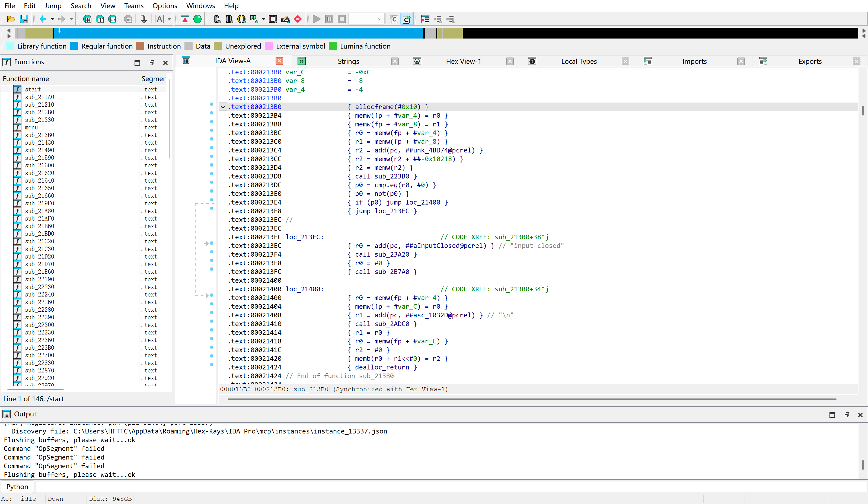Click the teal down-arrow jump icon
Image resolution: width=868 pixels, height=504 pixels.
point(144,19)
